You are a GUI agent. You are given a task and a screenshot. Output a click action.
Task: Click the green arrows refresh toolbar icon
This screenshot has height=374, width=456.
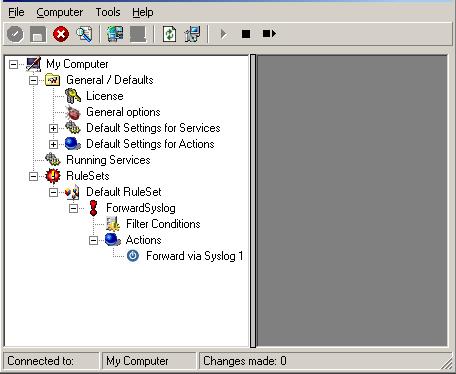pos(169,34)
